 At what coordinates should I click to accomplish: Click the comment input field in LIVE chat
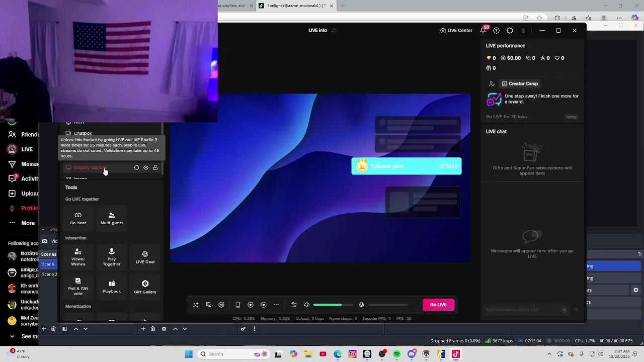coord(521,310)
